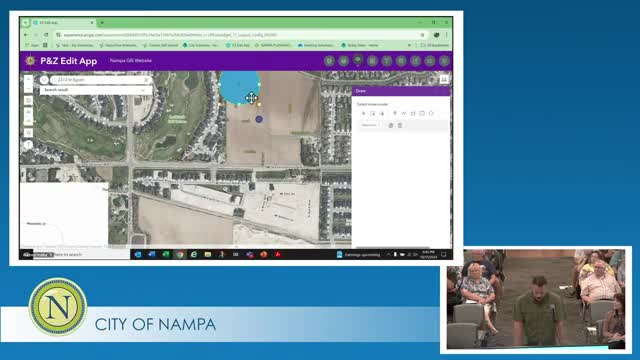
Task: Zoom out on the map with minus button
Action: tap(28, 88)
